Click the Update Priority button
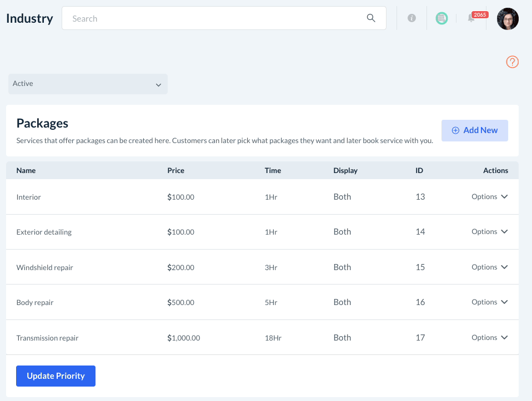 click(56, 376)
